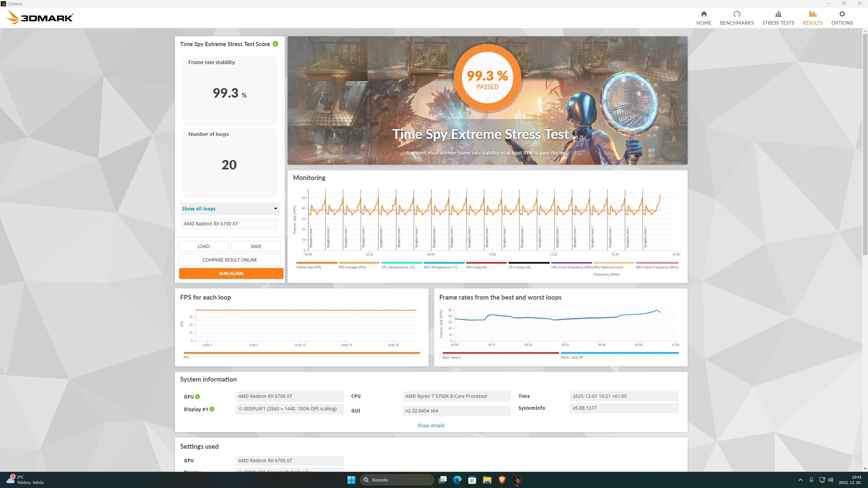The width and height of the screenshot is (868, 488).
Task: Open the Stress Tests page icon
Action: 778,14
